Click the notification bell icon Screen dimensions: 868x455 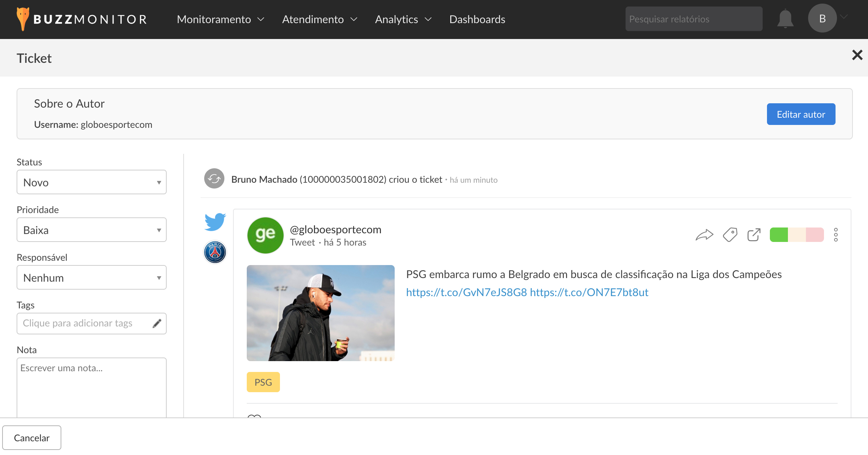coord(785,19)
